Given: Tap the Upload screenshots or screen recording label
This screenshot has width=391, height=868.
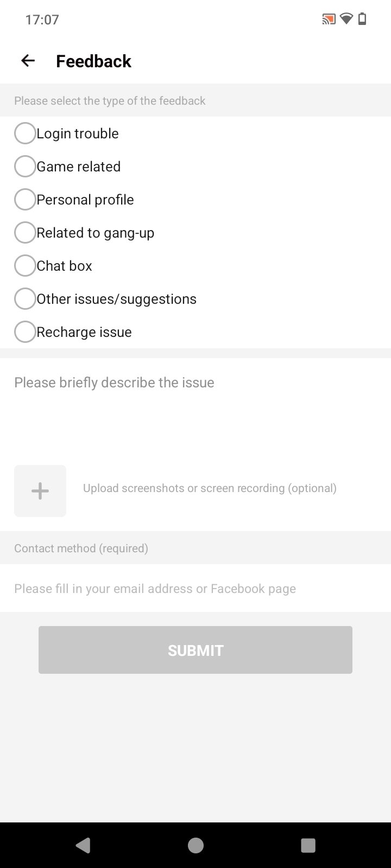Looking at the screenshot, I should [x=210, y=488].
